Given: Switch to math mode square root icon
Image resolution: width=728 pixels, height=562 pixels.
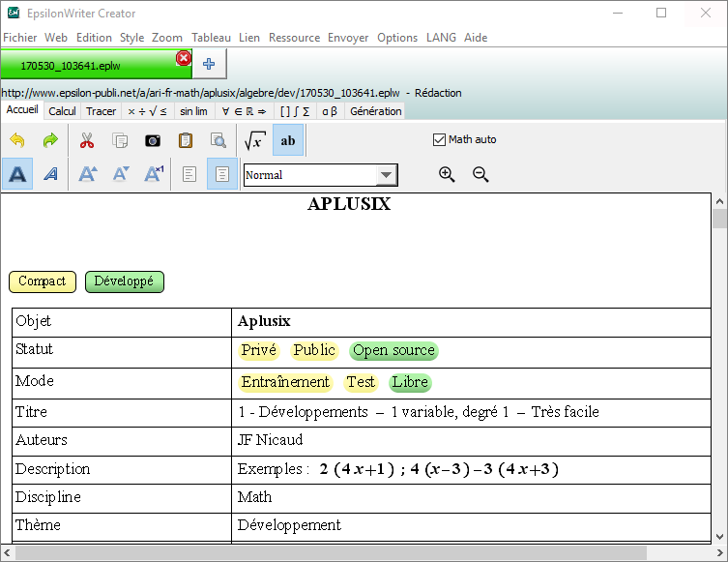Looking at the screenshot, I should 255,140.
